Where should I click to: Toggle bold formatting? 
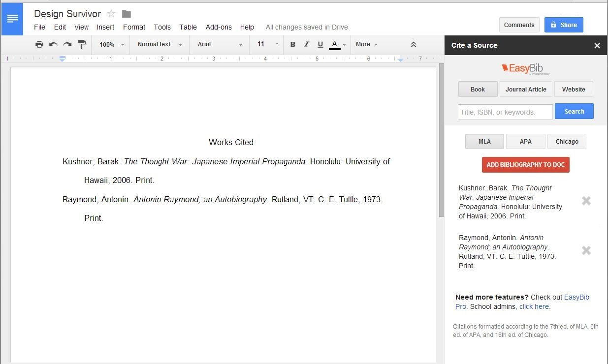point(292,44)
